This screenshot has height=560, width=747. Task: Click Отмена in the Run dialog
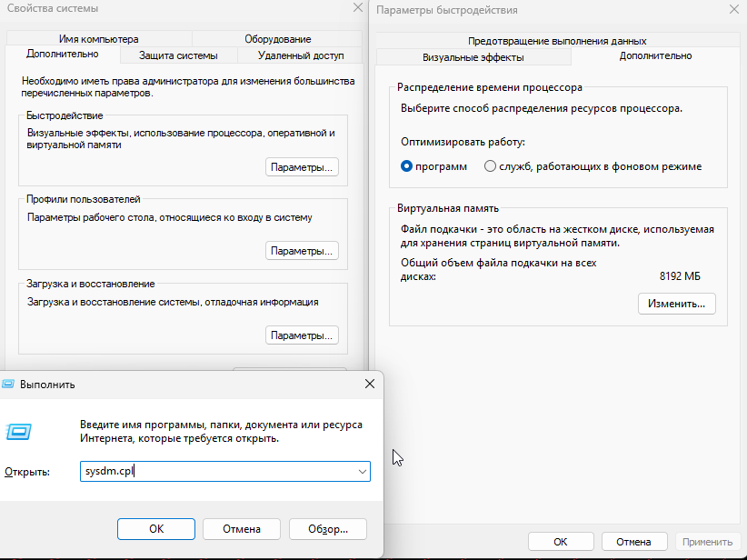pos(242,529)
